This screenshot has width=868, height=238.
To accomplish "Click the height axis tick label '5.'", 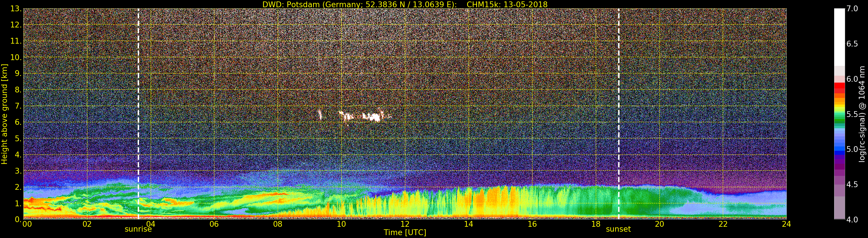I will pyautogui.click(x=18, y=138).
